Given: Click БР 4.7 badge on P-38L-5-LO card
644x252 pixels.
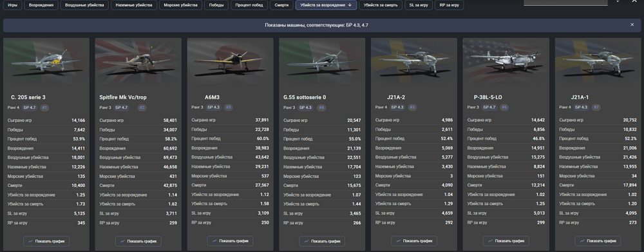Looking at the screenshot, I should click(x=489, y=108).
